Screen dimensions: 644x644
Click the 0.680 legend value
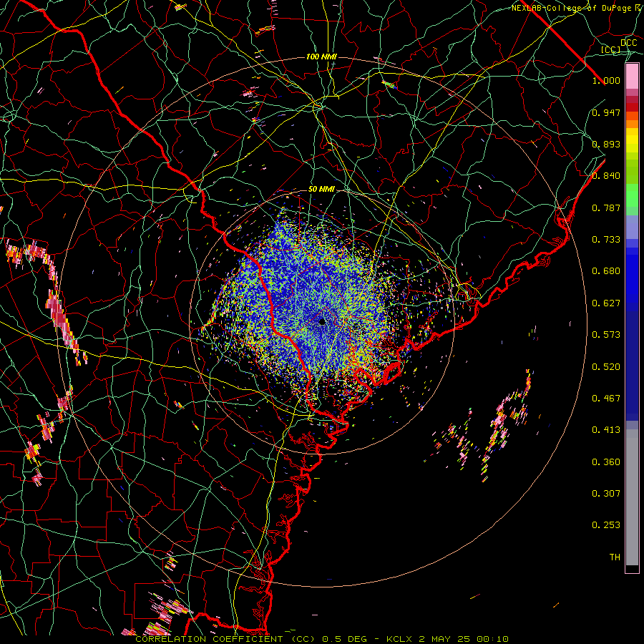(606, 271)
